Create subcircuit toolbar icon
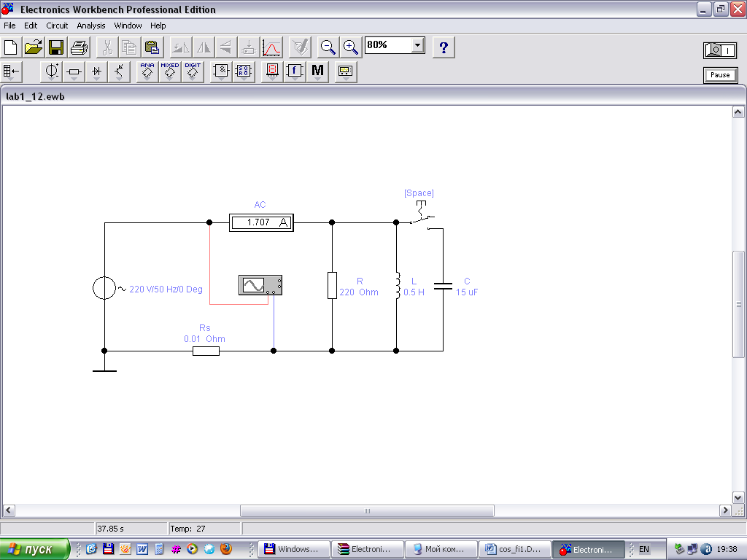Image resolution: width=747 pixels, height=560 pixels. [248, 47]
